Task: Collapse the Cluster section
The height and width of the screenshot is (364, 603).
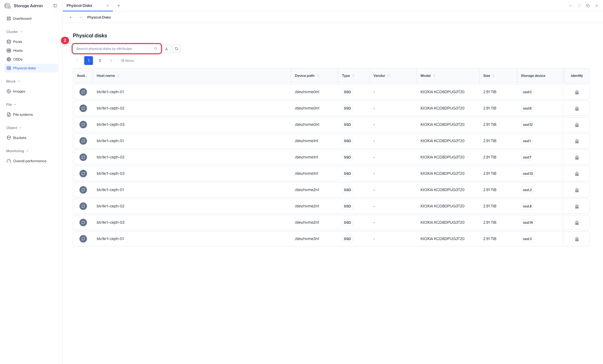Action: coord(14,32)
